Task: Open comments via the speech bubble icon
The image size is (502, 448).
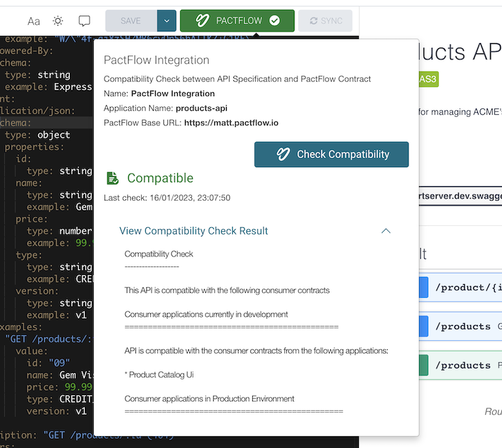Action: (84, 21)
